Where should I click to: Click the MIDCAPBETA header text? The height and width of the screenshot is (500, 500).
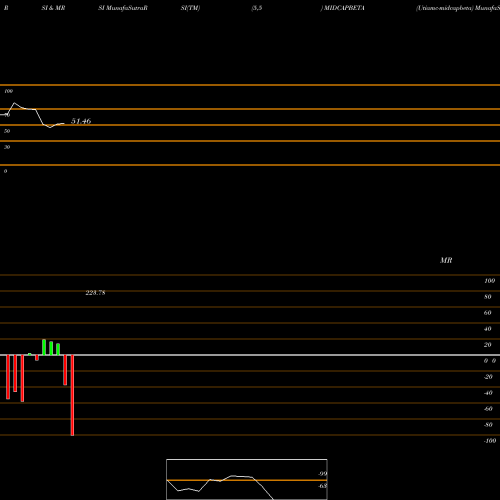(x=344, y=8)
